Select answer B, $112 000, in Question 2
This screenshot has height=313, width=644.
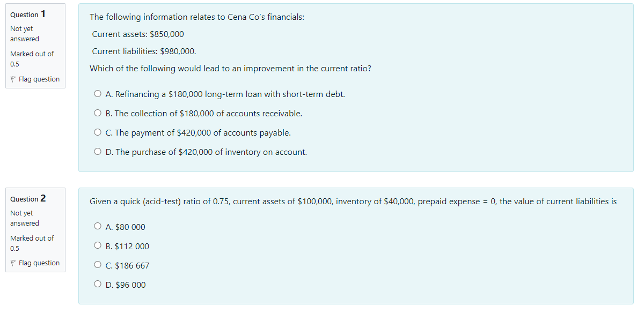[98, 245]
